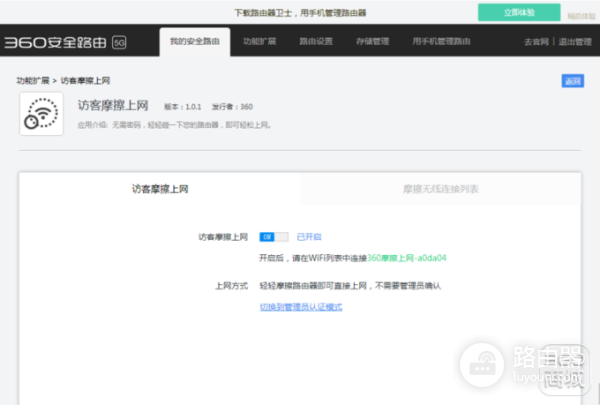
Task: Open the 用手机管理路由 tab
Action: (x=441, y=41)
